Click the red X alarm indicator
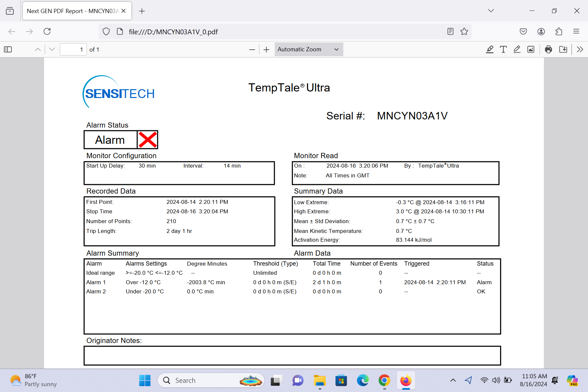Image resolution: width=588 pixels, height=392 pixels. (148, 140)
